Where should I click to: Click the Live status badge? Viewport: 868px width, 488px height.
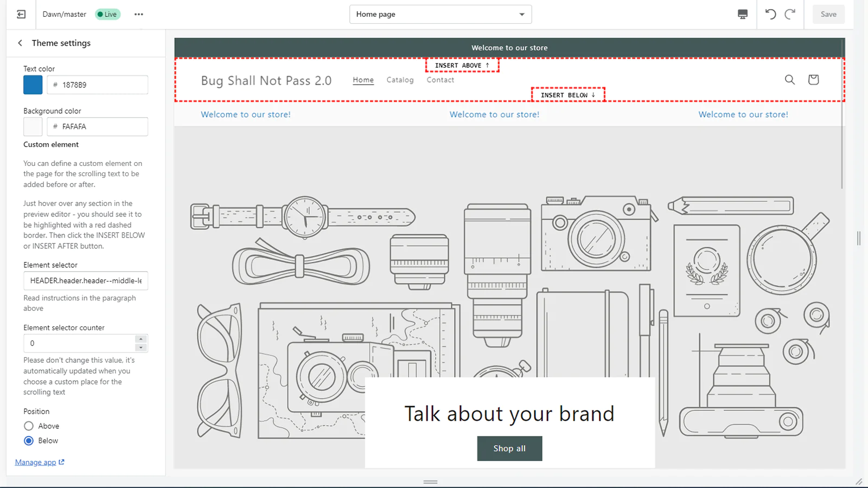click(x=107, y=14)
